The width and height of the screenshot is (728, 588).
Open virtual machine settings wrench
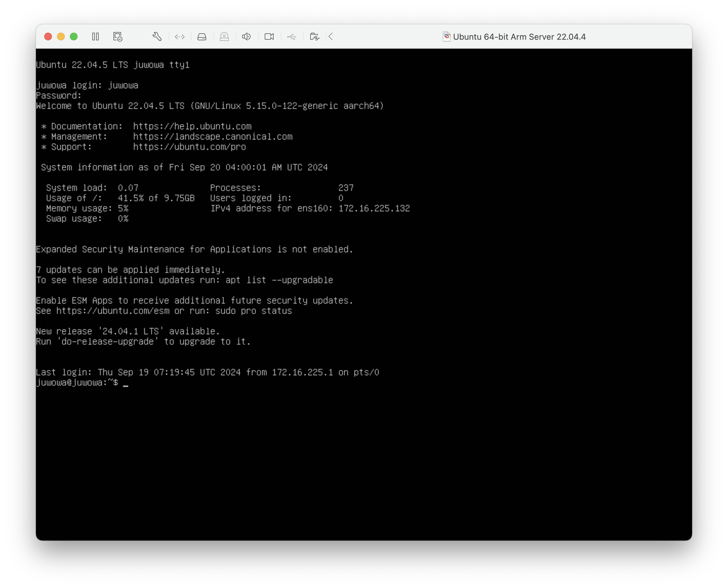(157, 37)
